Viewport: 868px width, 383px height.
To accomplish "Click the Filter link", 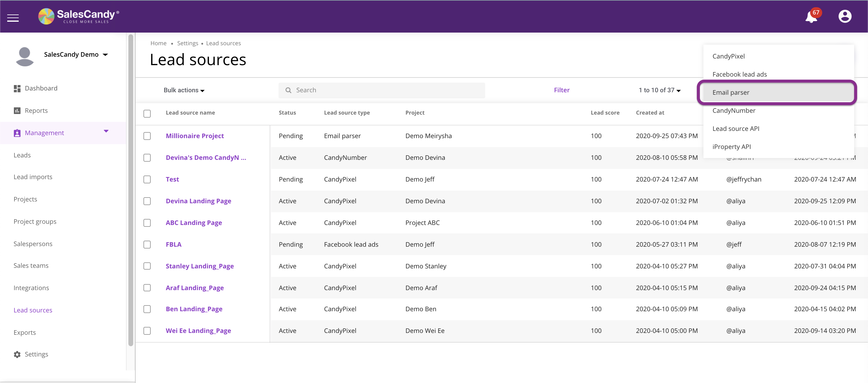I will tap(561, 90).
